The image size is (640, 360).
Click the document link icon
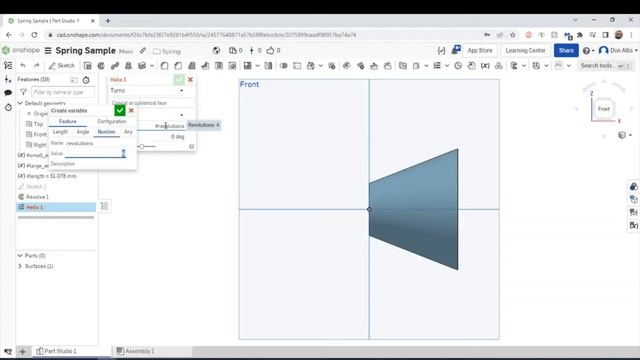(142, 51)
